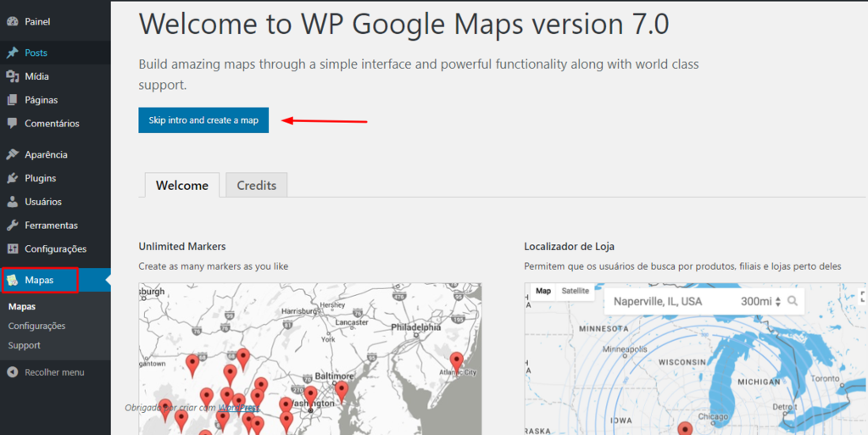
Task: Click the Ferramentas wrench icon
Action: click(12, 226)
